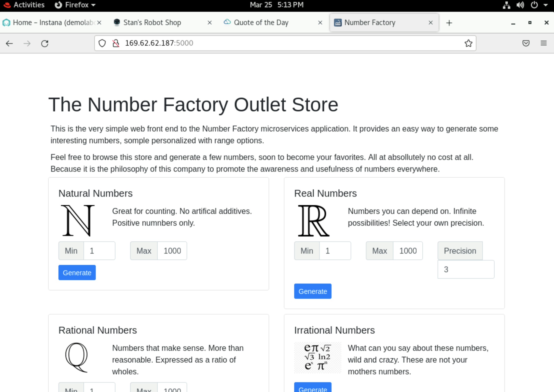Click Natural Numbers Max input field

(172, 251)
